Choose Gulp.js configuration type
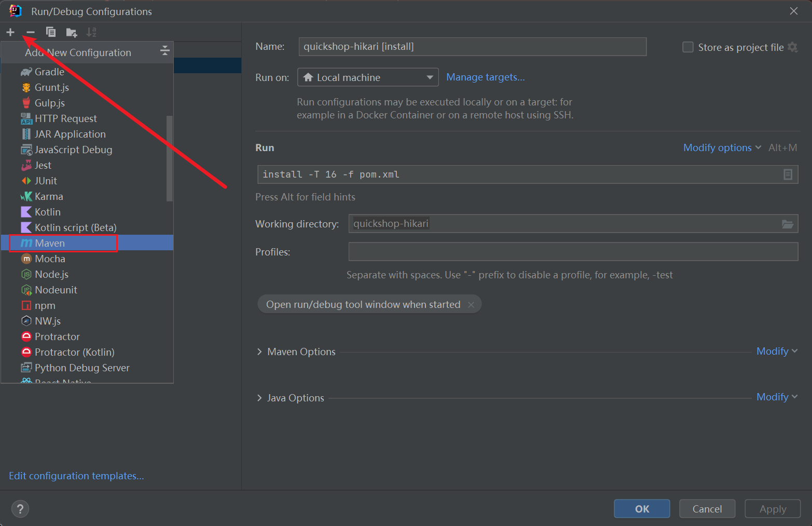 tap(87, 103)
